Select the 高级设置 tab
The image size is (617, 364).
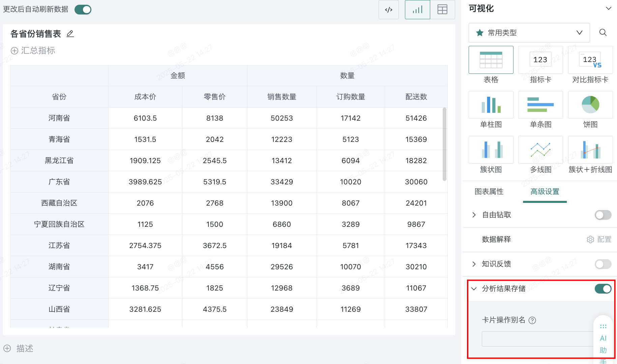click(x=545, y=192)
